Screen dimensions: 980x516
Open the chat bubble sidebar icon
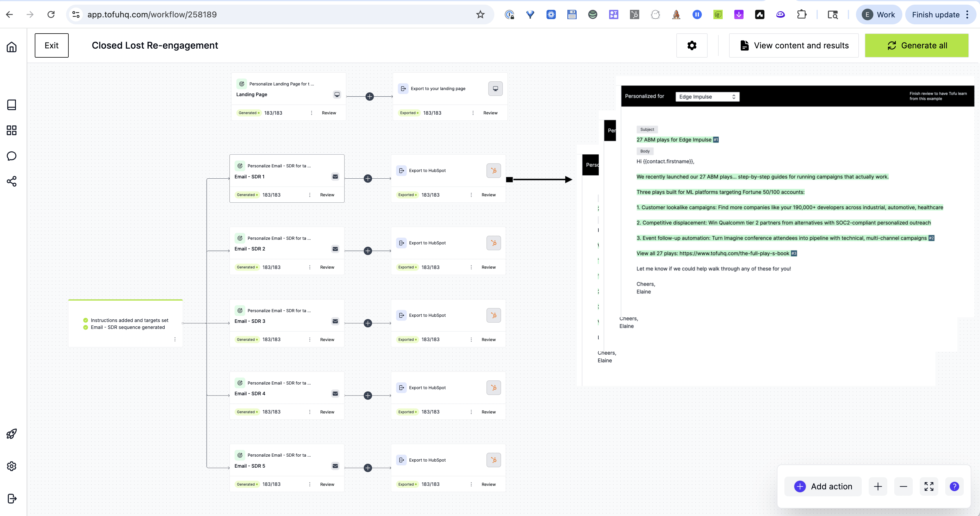(x=11, y=156)
